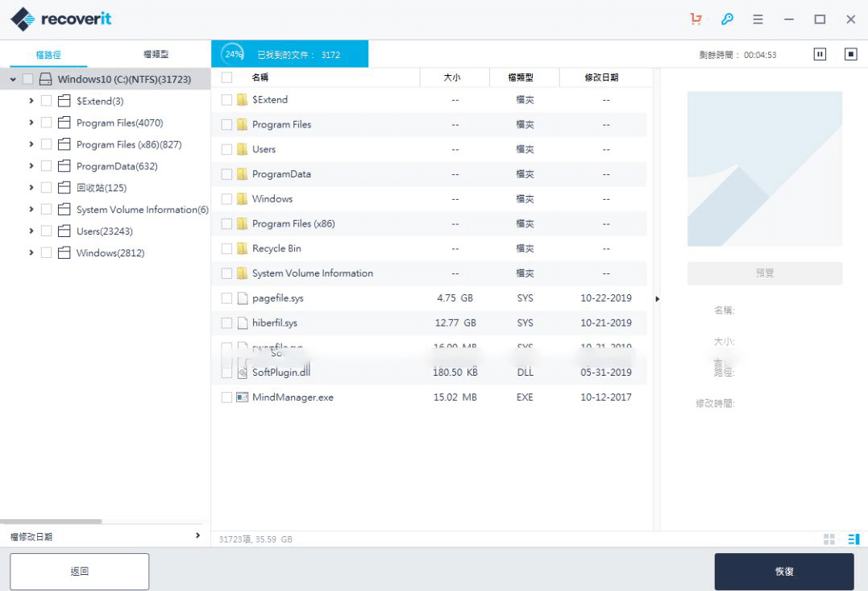The height and width of the screenshot is (591, 868).
Task: Click the 預覽 preview button
Action: tap(765, 273)
